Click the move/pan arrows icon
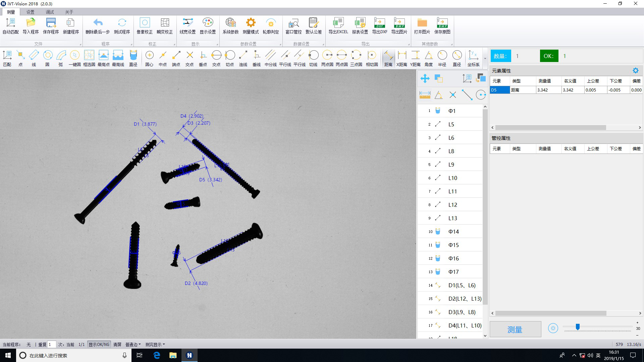Screen dimensions: 644x362 (425, 78)
